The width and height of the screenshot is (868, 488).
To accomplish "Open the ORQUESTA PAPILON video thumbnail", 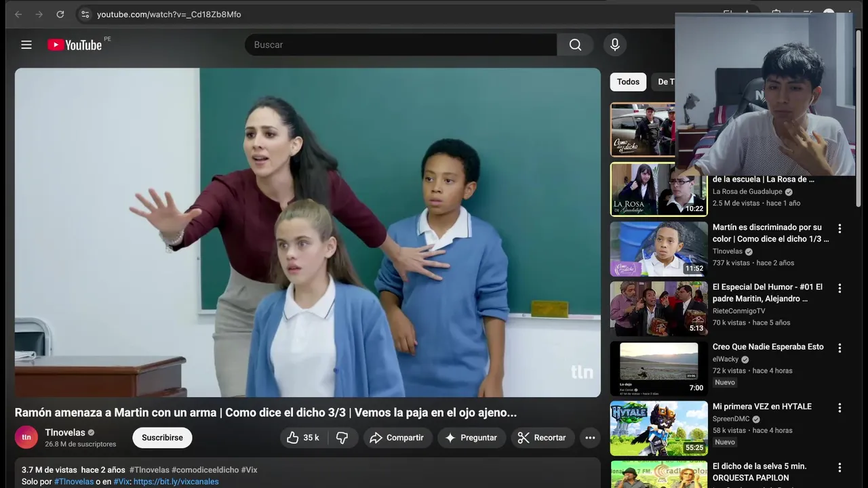I will (658, 474).
